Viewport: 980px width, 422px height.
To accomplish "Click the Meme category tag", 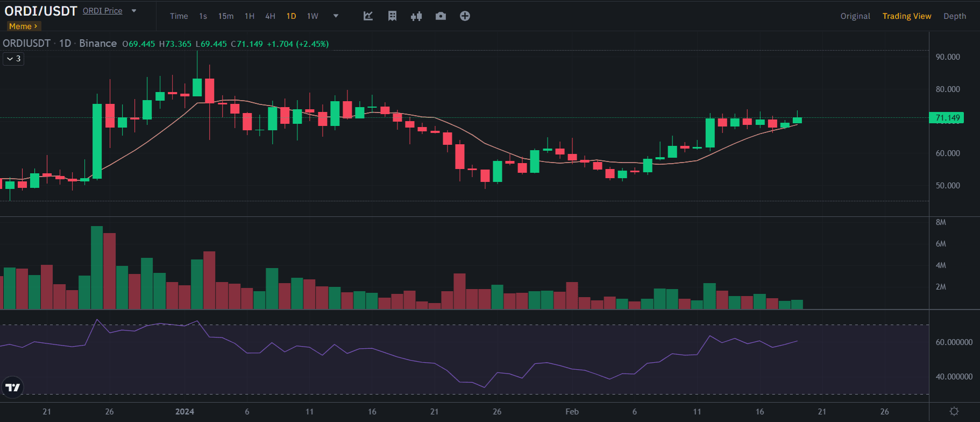I will [23, 26].
